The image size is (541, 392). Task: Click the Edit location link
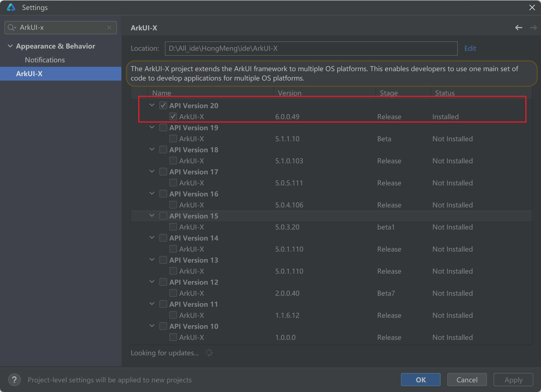[x=470, y=49]
